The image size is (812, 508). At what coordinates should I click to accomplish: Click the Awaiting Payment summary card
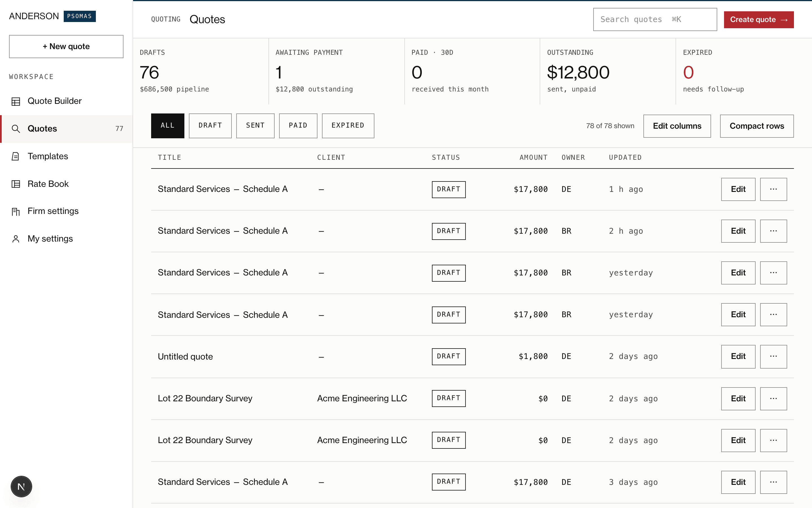point(337,71)
